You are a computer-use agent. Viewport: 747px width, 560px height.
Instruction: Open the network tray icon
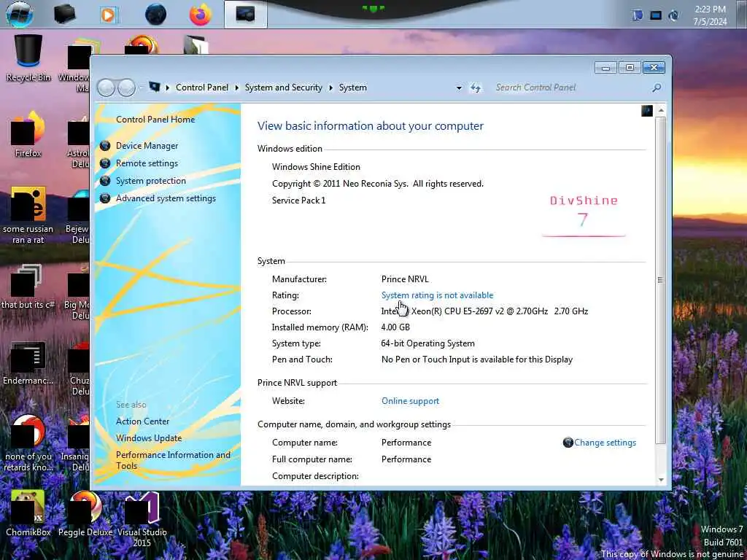tap(656, 15)
